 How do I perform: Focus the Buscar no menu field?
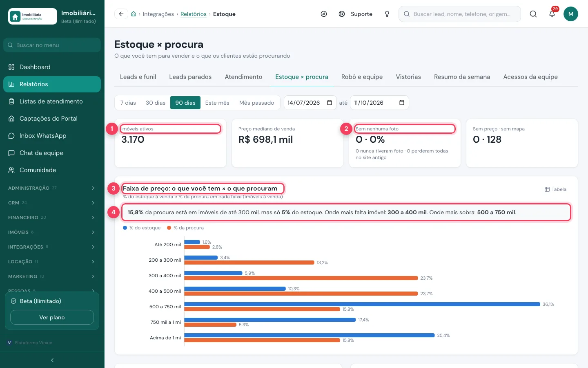point(52,45)
